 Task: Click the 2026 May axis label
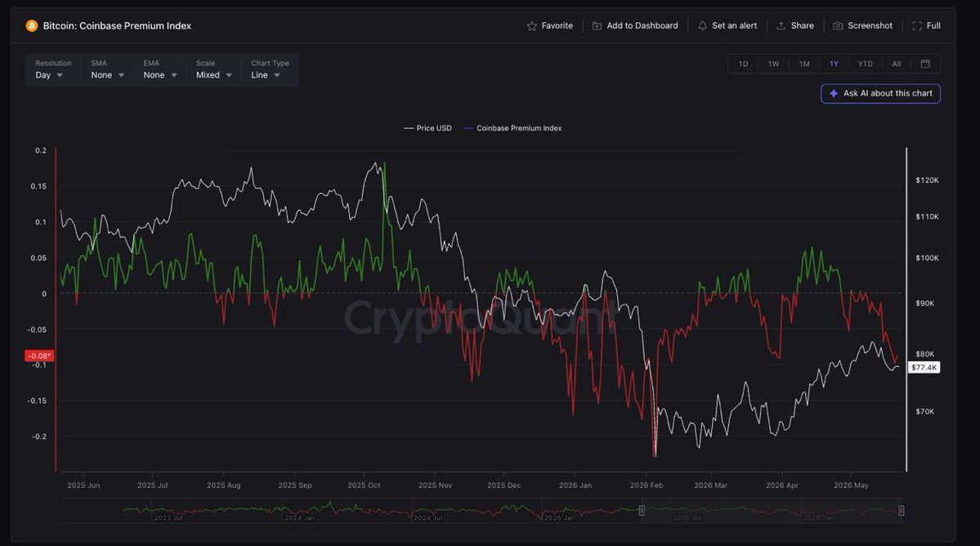851,486
